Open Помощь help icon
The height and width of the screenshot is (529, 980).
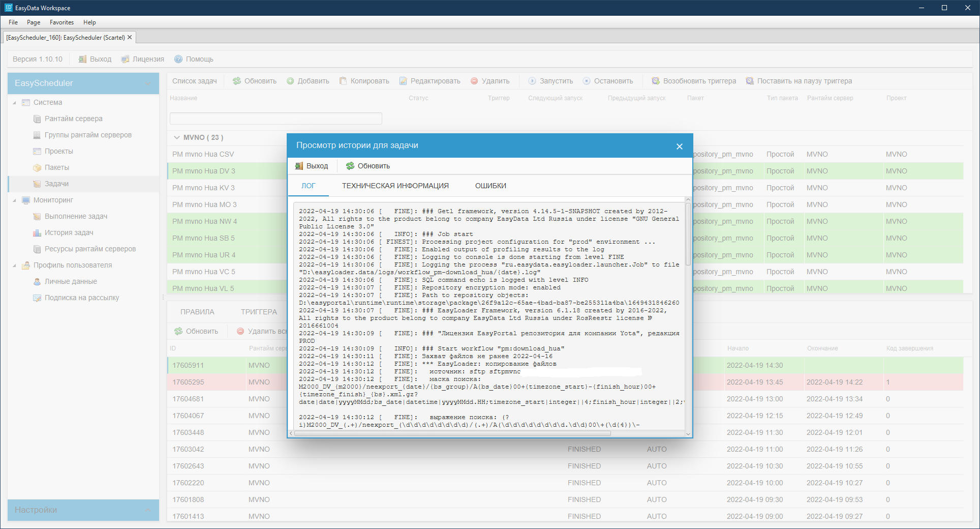(x=178, y=59)
